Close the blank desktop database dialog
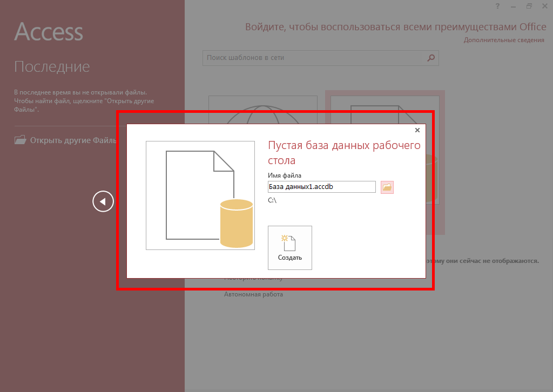 (417, 130)
